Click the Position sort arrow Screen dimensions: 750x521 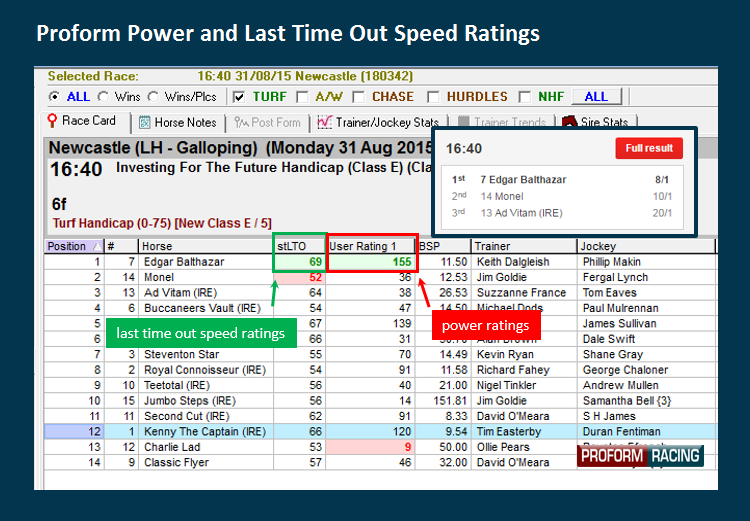pyautogui.click(x=97, y=246)
